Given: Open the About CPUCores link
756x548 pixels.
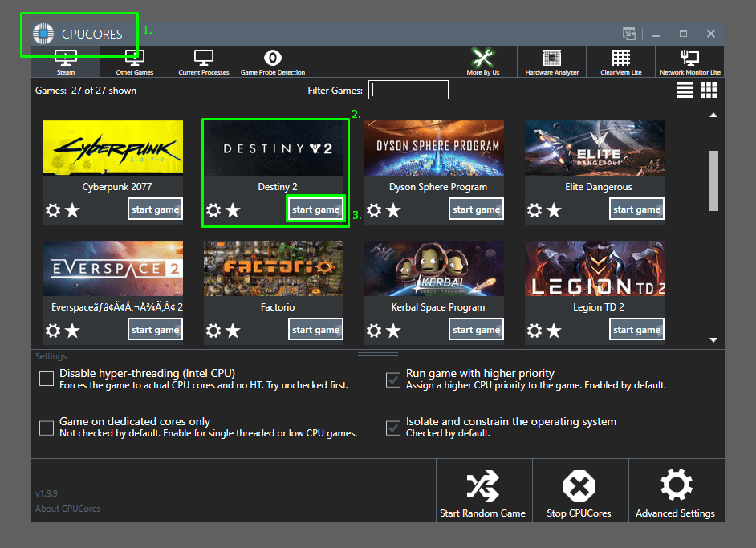Looking at the screenshot, I should 67,508.
